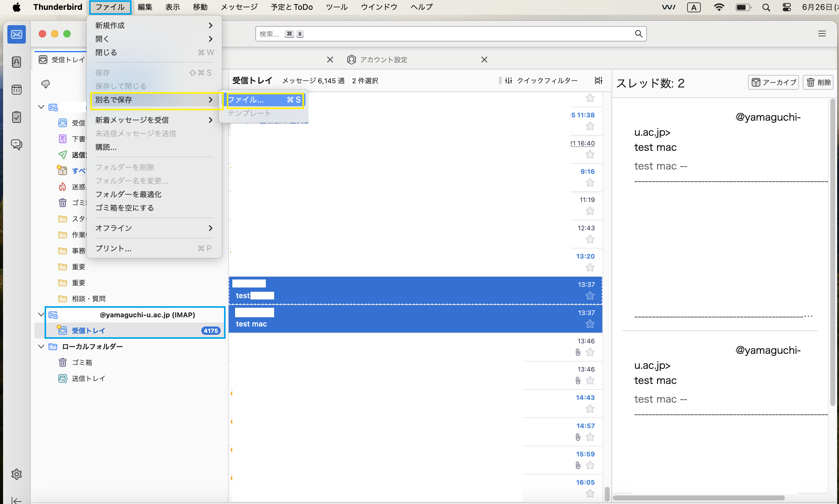Click the battery status icon
This screenshot has height=504, width=839.
(743, 7)
